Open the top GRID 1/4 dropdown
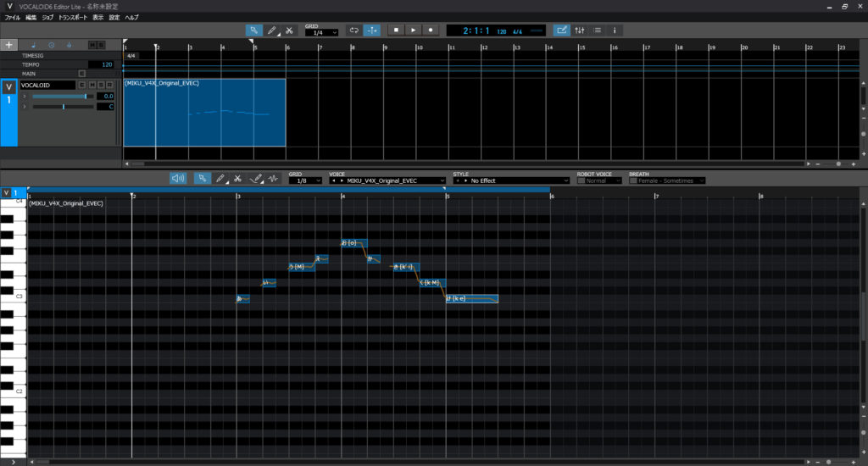 321,33
